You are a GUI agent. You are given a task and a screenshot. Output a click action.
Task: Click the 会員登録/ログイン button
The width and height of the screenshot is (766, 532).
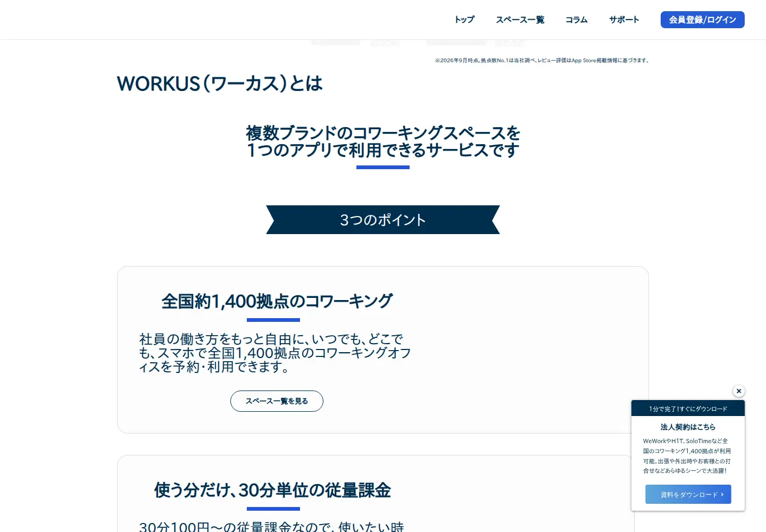click(x=702, y=20)
